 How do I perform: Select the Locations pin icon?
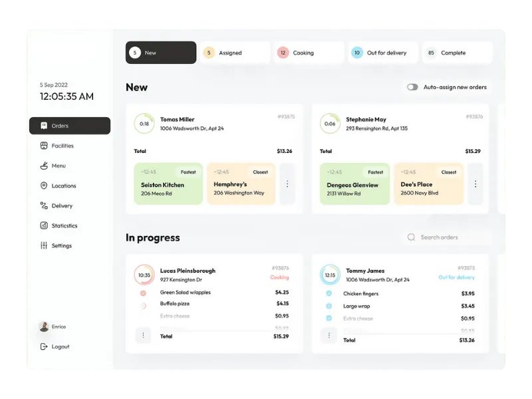tap(44, 186)
